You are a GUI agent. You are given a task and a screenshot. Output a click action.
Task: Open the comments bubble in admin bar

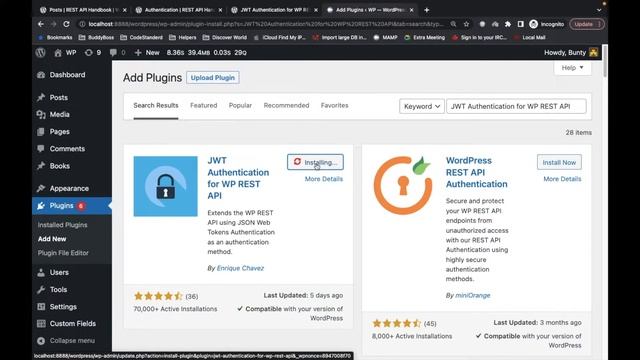pyautogui.click(x=118, y=53)
